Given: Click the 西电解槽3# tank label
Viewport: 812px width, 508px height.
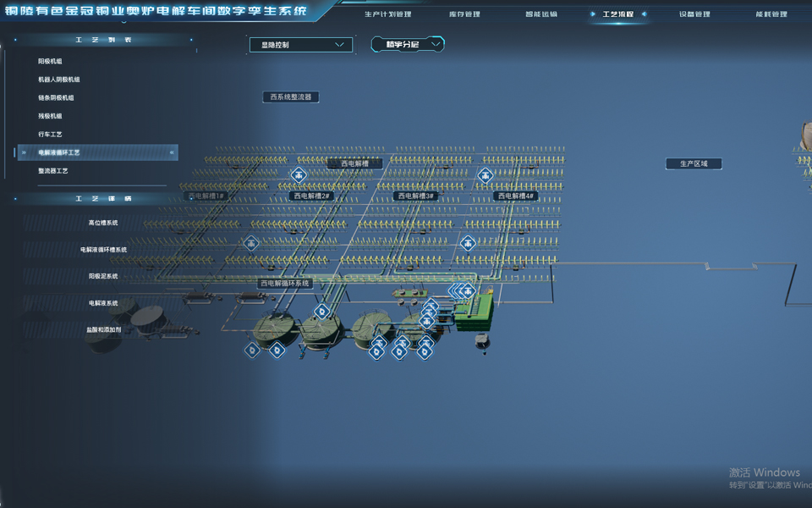Looking at the screenshot, I should (416, 196).
